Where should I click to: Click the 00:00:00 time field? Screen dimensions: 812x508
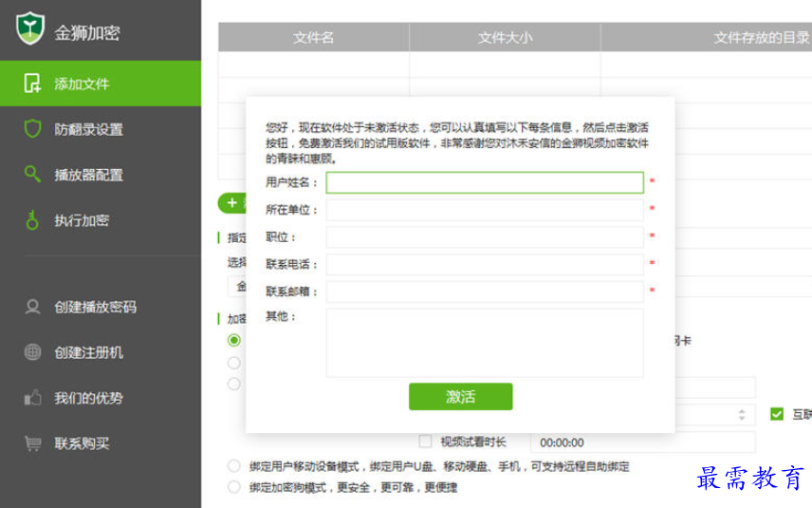click(x=642, y=442)
